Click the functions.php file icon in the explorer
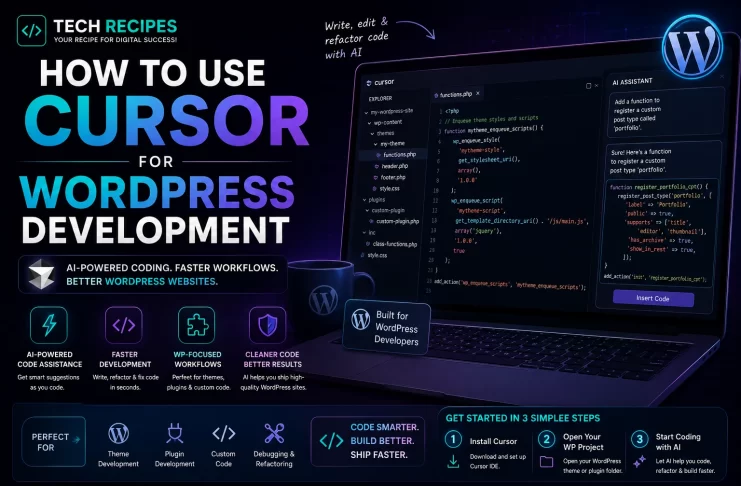Image resolution: width=741 pixels, height=486 pixels. point(379,155)
